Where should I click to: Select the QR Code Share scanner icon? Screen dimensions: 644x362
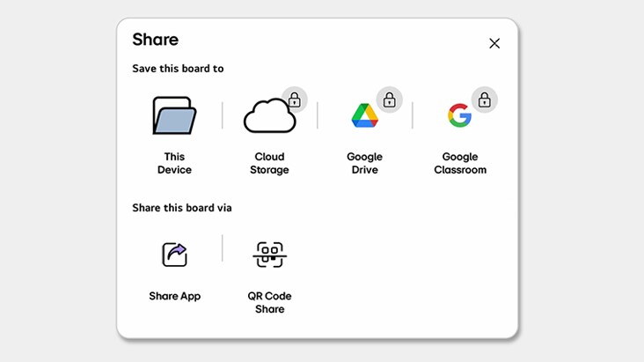click(x=269, y=255)
